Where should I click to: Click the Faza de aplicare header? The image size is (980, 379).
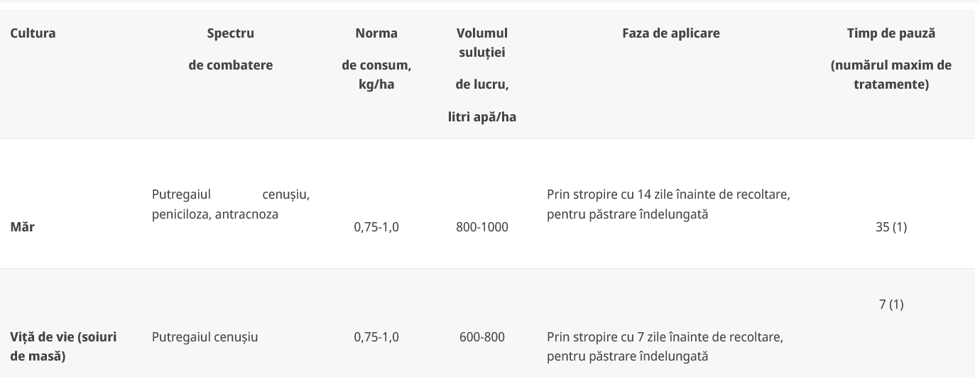(x=670, y=33)
